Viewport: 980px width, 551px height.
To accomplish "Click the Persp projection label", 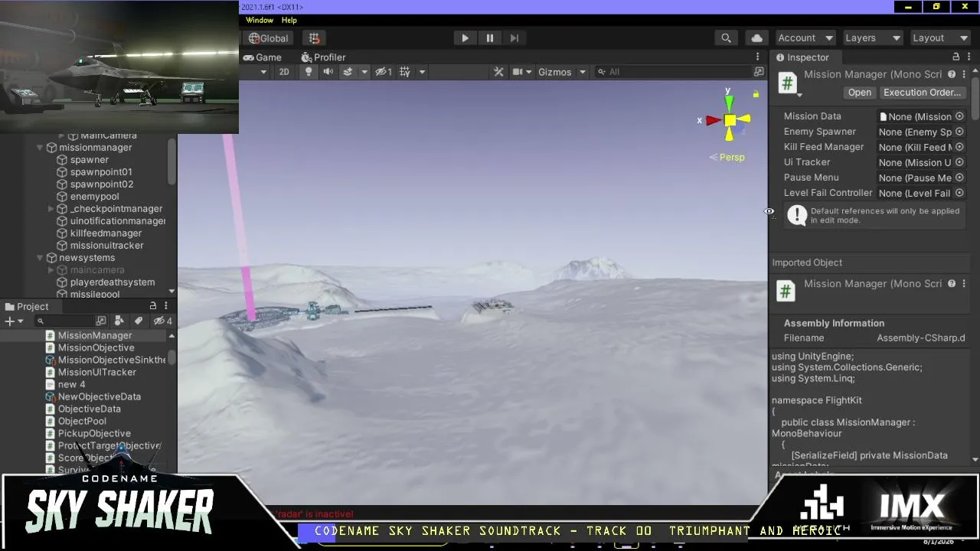I will (x=732, y=158).
